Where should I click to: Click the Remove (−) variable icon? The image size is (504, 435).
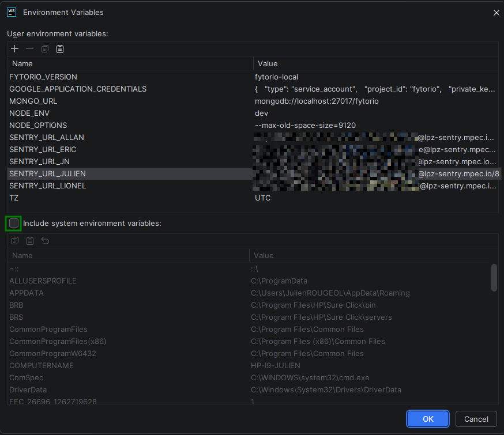tap(30, 49)
